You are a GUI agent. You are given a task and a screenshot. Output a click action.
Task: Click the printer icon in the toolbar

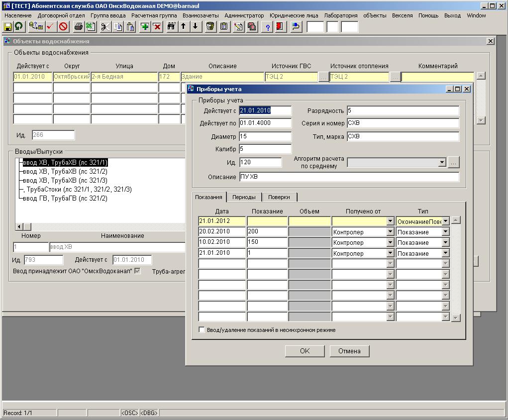(78, 27)
